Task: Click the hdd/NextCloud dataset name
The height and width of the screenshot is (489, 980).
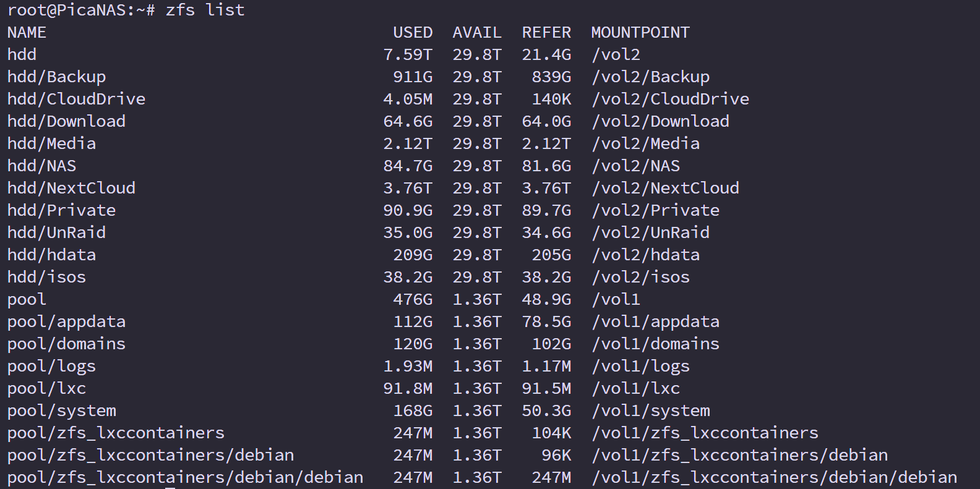Action: 71,188
